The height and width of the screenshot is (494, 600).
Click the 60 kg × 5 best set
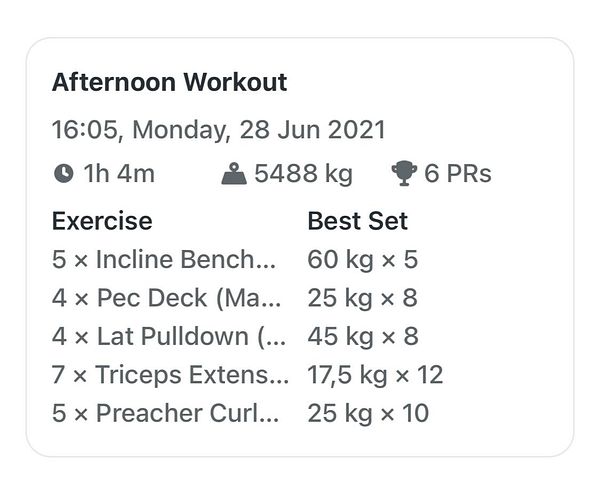[x=362, y=260]
